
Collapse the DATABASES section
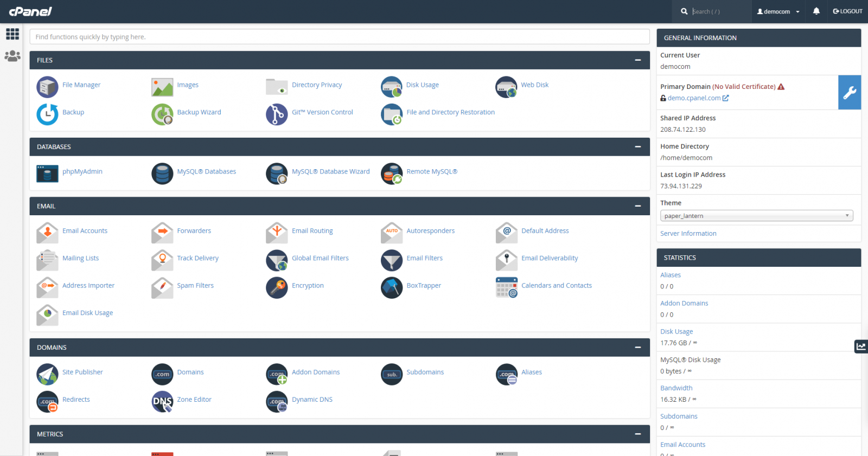(x=638, y=147)
